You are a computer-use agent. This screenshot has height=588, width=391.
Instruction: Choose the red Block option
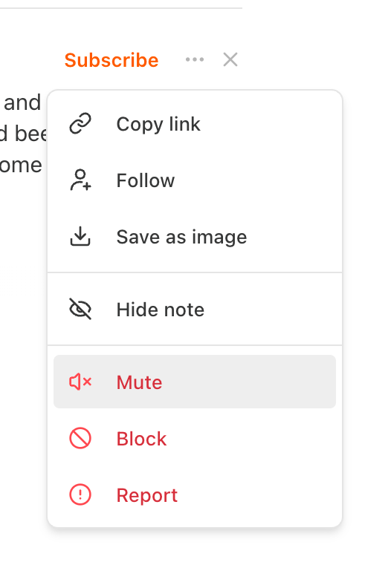point(141,439)
